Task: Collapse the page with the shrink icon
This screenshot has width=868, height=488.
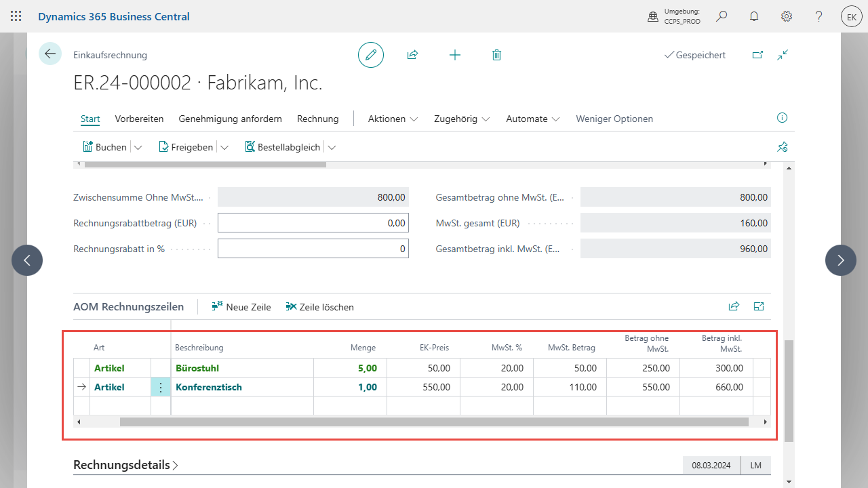Action: (783, 55)
